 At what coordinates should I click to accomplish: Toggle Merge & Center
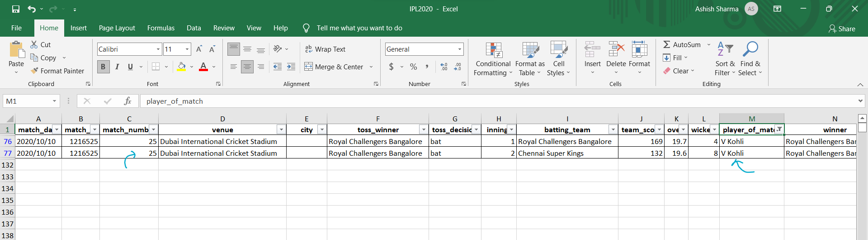tap(334, 67)
